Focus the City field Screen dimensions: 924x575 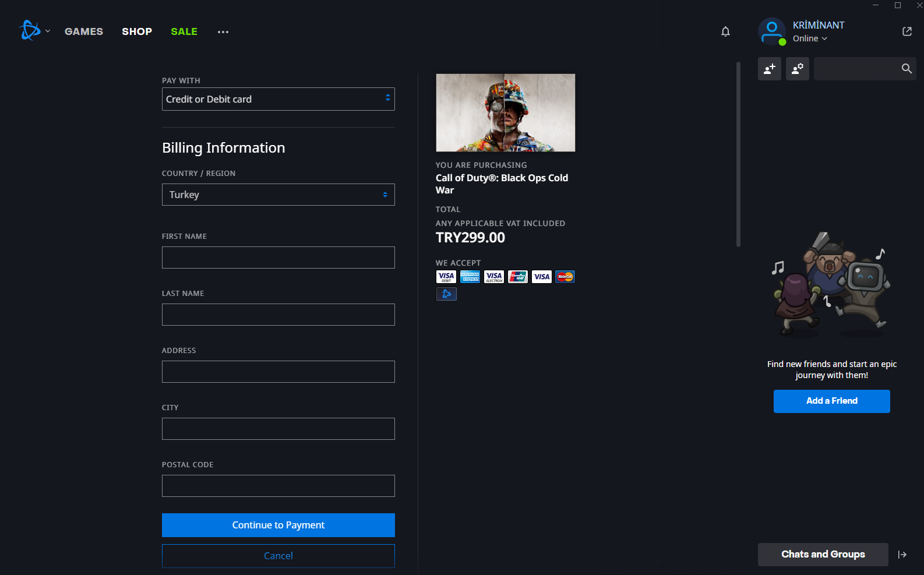click(278, 429)
